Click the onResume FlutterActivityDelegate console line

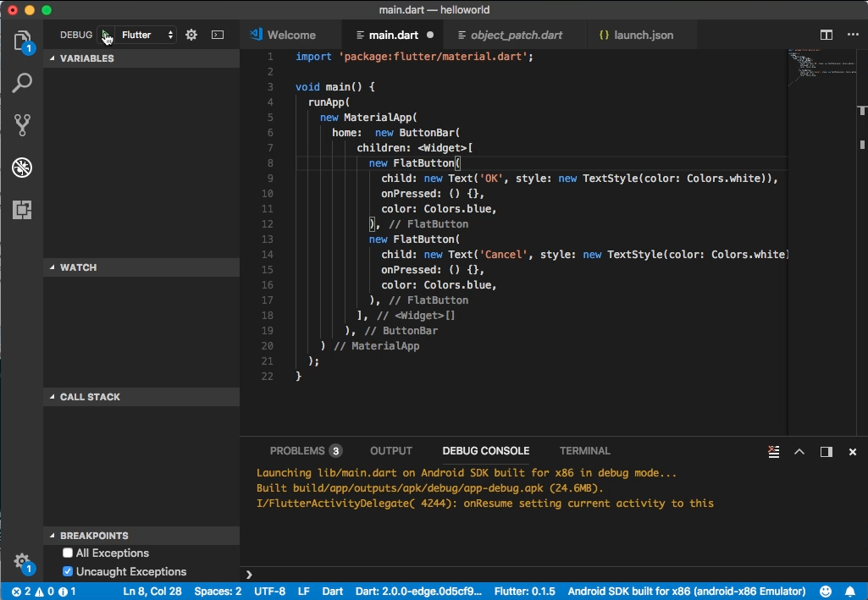pyautogui.click(x=485, y=504)
